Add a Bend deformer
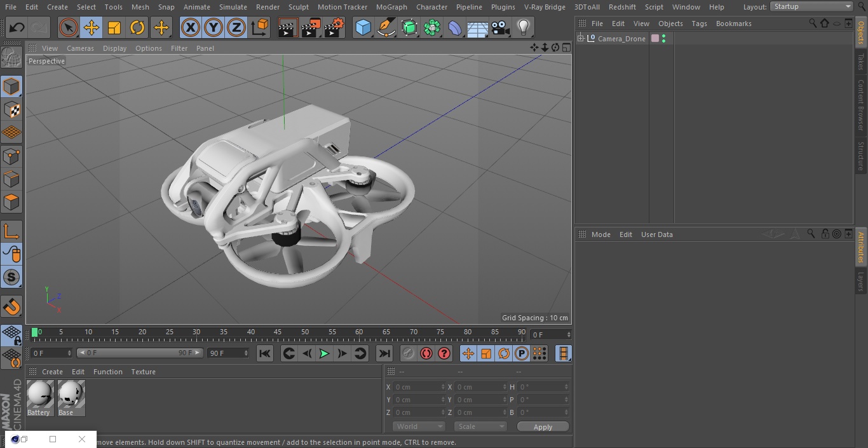 point(455,27)
